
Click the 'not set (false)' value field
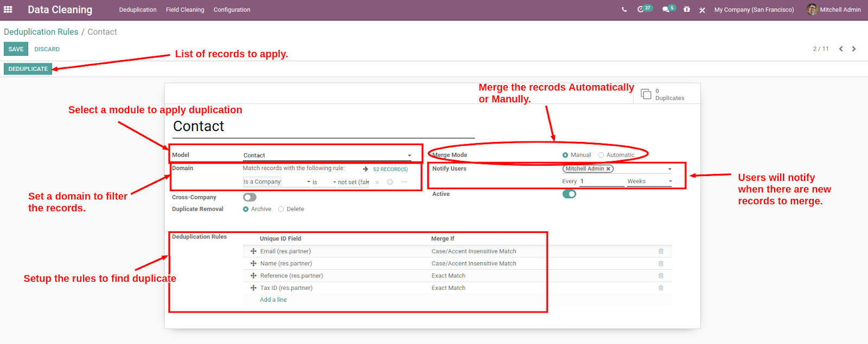354,182
